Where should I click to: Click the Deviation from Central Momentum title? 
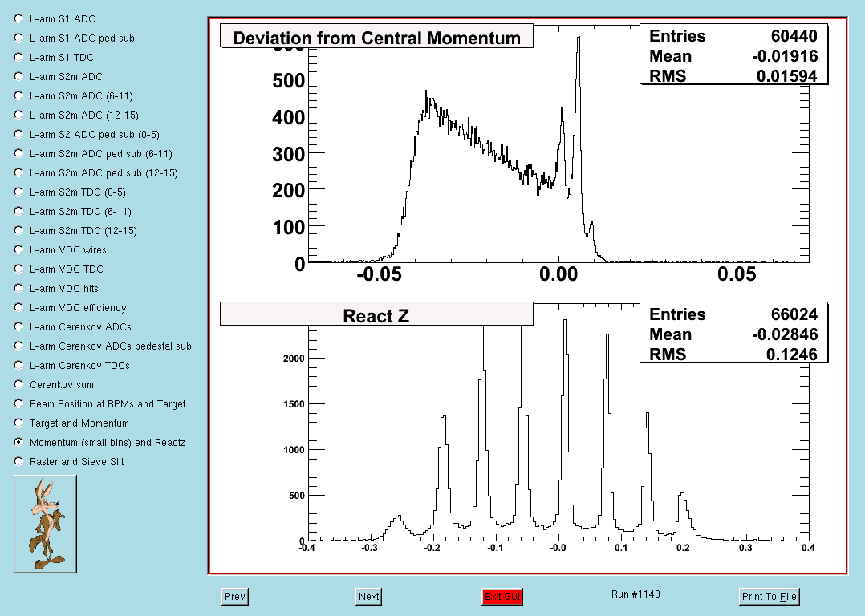pos(377,36)
